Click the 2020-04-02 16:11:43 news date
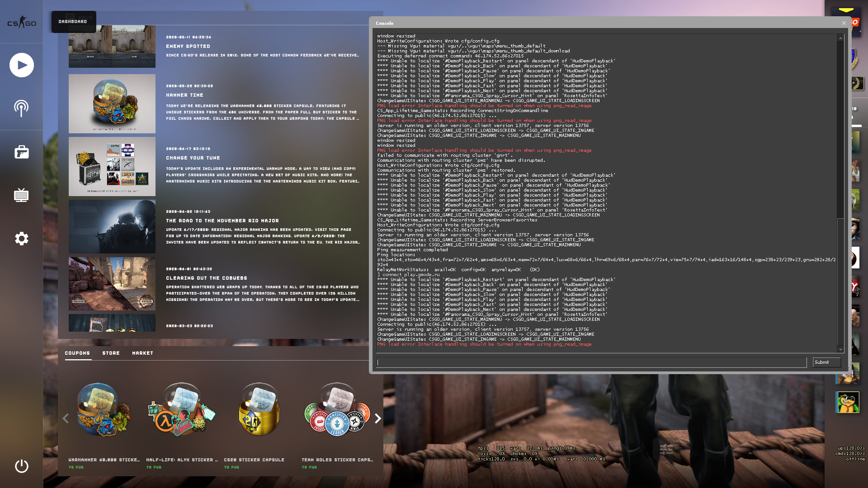 pyautogui.click(x=188, y=211)
